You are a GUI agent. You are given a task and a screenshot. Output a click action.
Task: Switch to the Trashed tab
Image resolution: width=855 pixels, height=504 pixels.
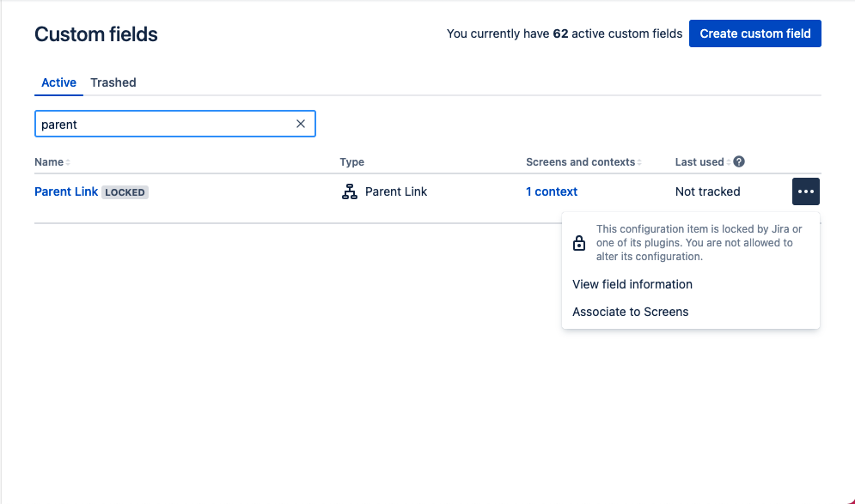[113, 82]
